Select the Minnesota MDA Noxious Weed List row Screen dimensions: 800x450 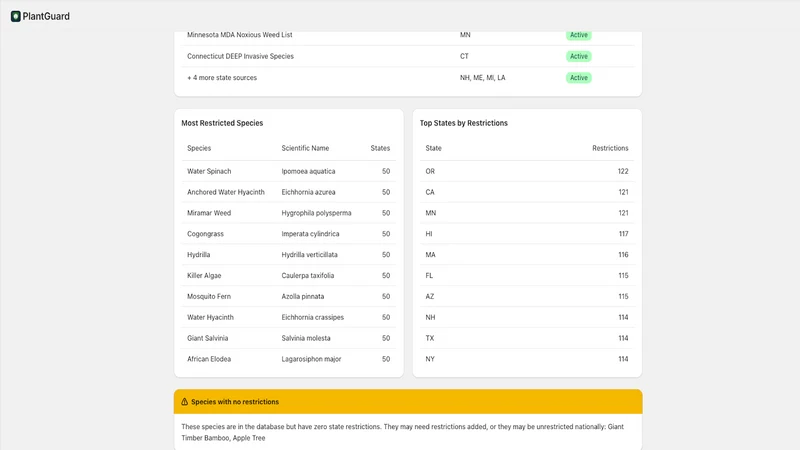pyautogui.click(x=408, y=35)
